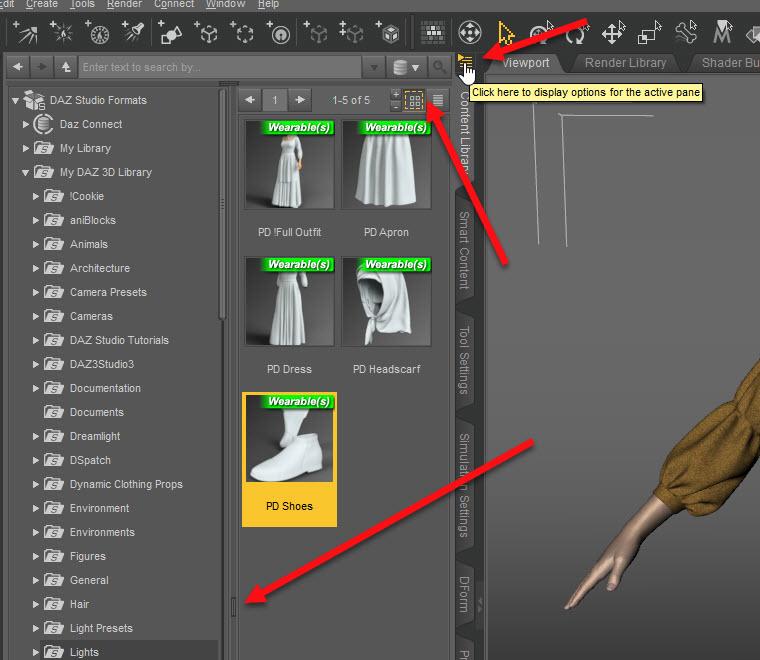Expand the Architecture folder
The width and height of the screenshot is (760, 660).
click(35, 268)
